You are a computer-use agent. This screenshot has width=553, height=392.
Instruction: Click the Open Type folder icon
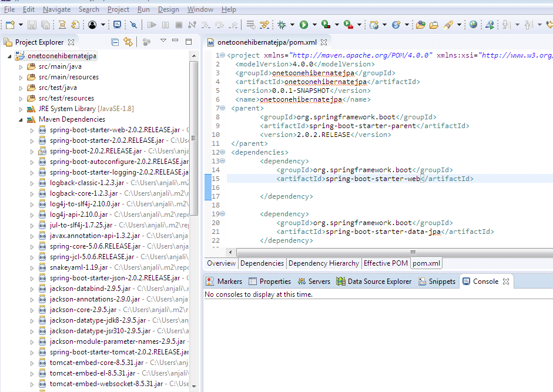click(420, 25)
